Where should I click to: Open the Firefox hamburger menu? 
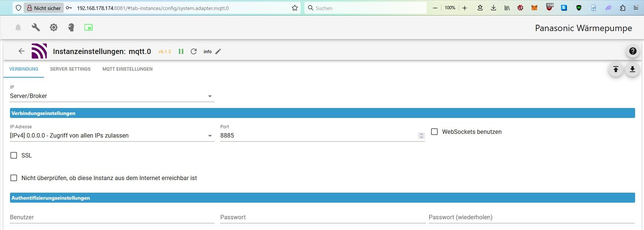point(636,8)
